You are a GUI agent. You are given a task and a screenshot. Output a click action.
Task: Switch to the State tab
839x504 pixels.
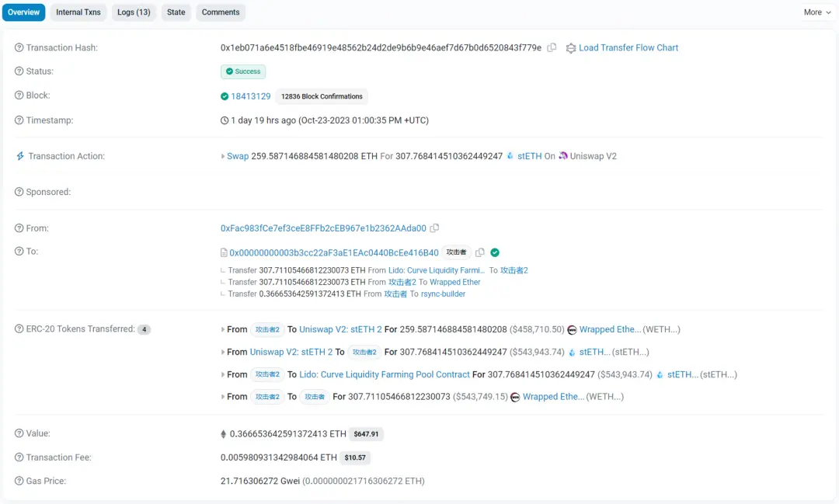[x=176, y=12]
